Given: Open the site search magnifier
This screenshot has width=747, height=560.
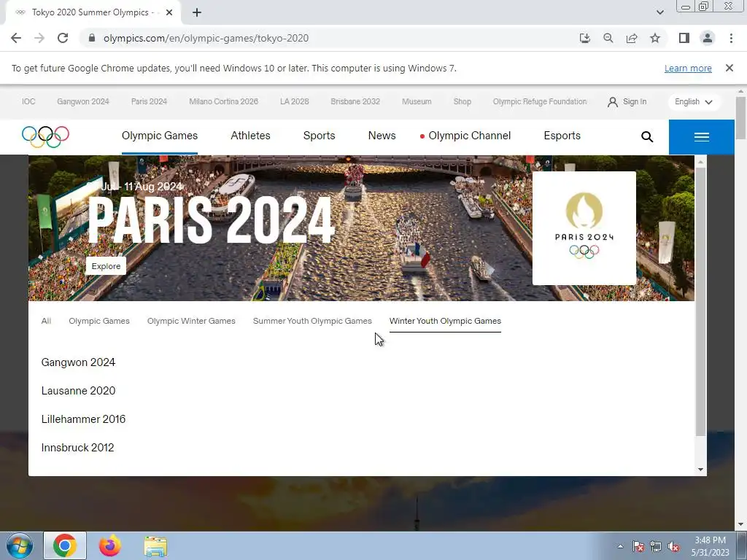Looking at the screenshot, I should click(646, 136).
